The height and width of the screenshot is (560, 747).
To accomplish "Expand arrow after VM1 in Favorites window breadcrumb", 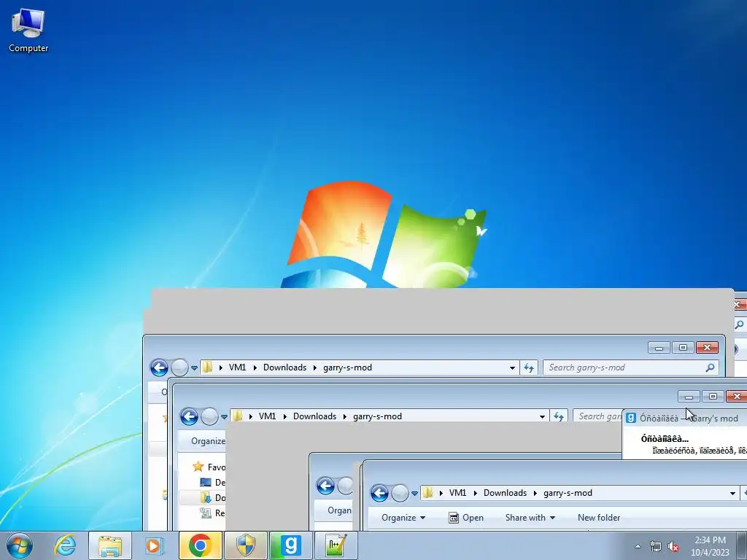I will click(x=285, y=416).
